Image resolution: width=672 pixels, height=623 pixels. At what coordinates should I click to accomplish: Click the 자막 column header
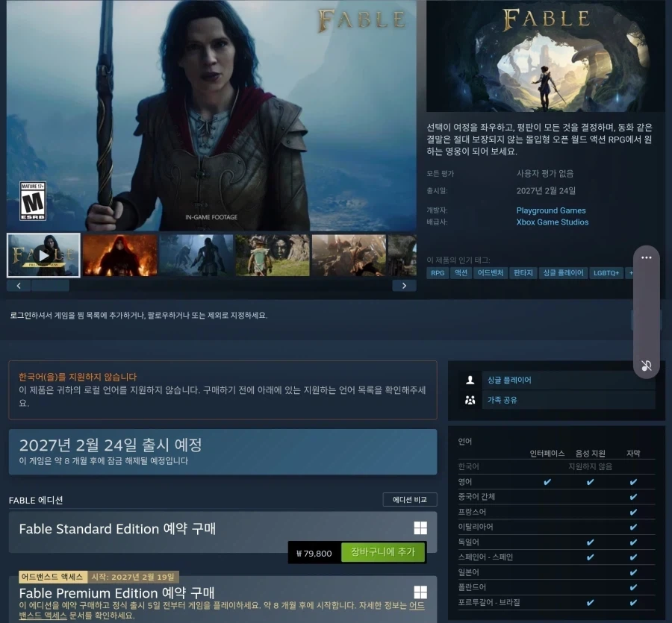coord(633,453)
